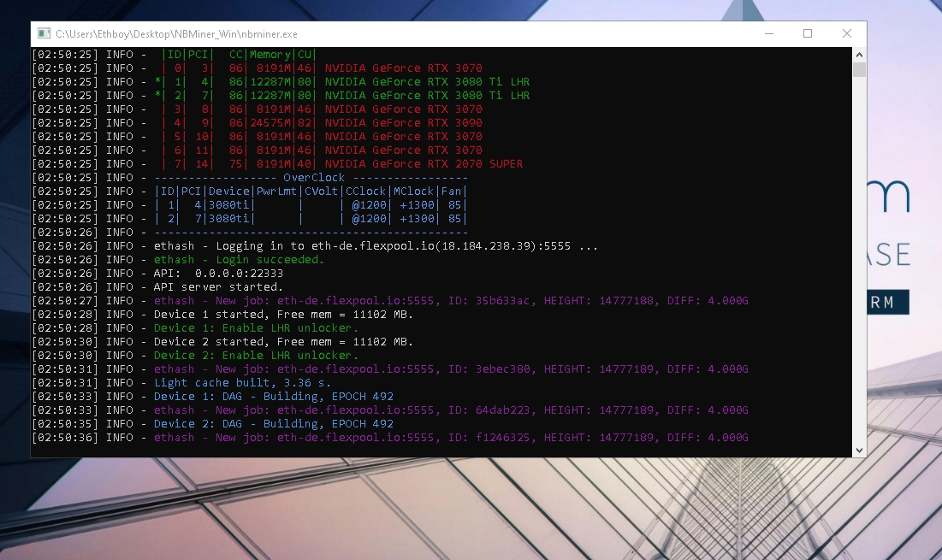Image resolution: width=942 pixels, height=560 pixels.
Task: Minimize the nbminer.exe console window
Action: [769, 33]
